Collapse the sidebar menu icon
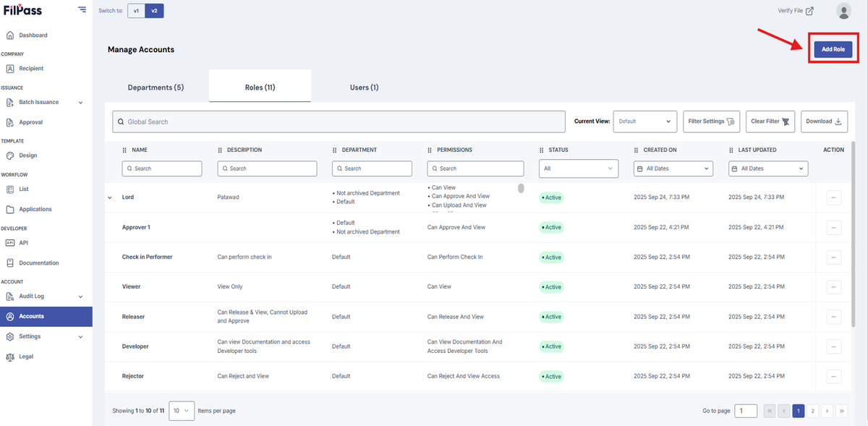868x426 pixels. click(x=82, y=10)
